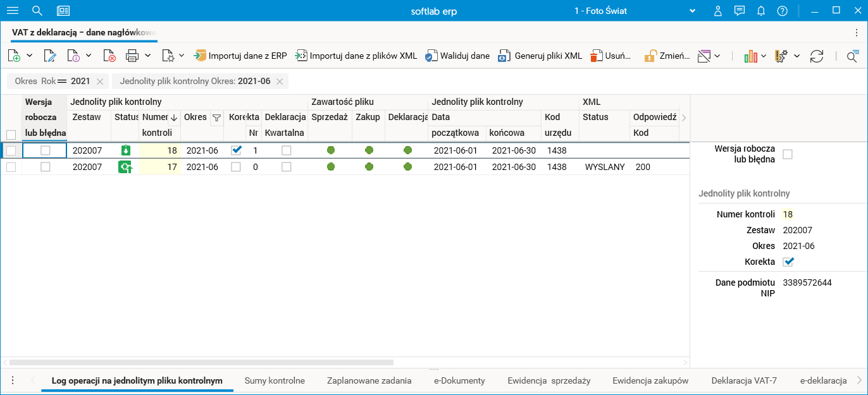Switch to Zaplanowane zadania tab
The height and width of the screenshot is (395, 868).
369,380
